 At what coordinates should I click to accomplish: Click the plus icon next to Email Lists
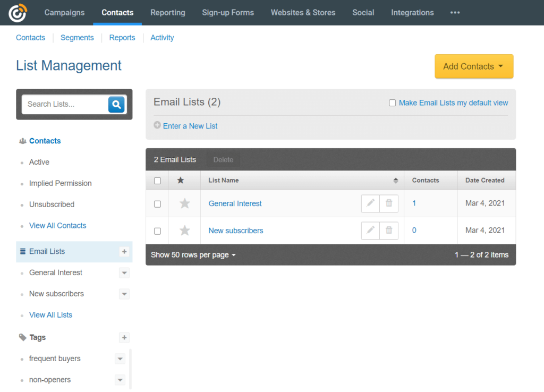pyautogui.click(x=124, y=252)
